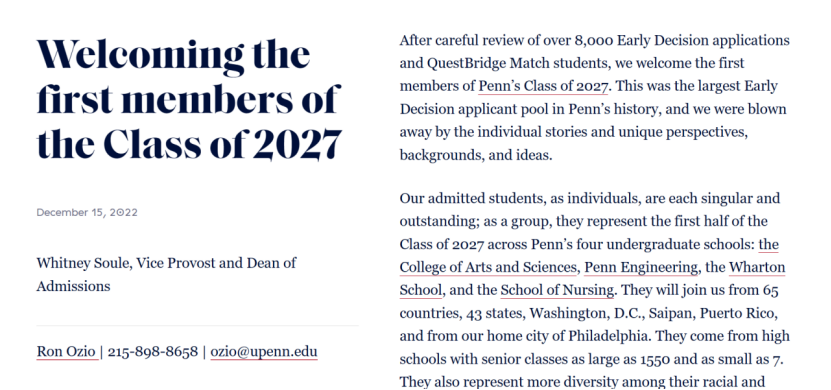Open the Penn's Class of 2027 link

pyautogui.click(x=544, y=86)
